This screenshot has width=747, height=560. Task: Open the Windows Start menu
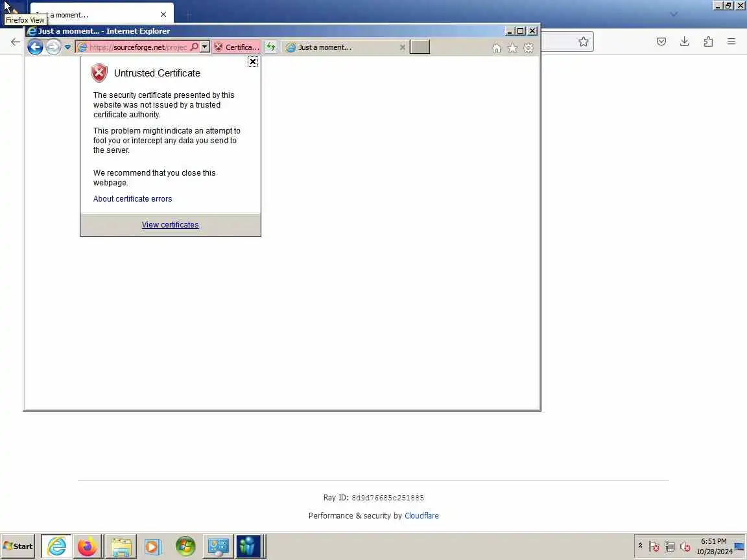coord(18,546)
